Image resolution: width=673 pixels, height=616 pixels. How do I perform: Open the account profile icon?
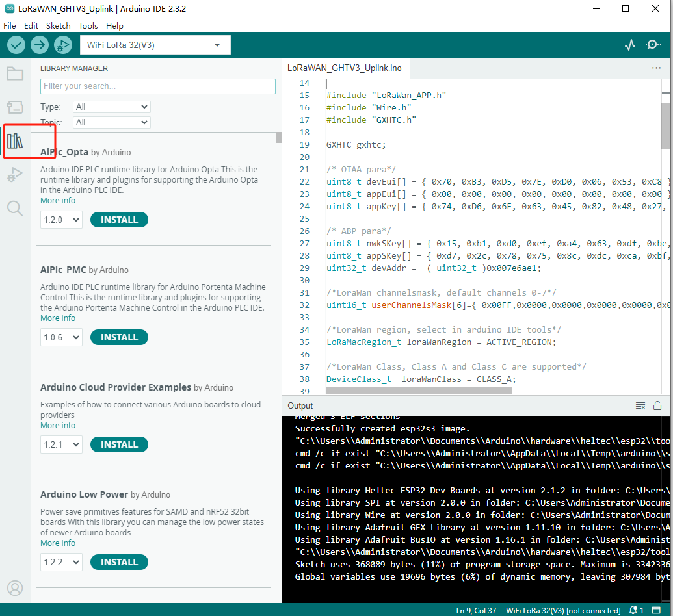(15, 588)
